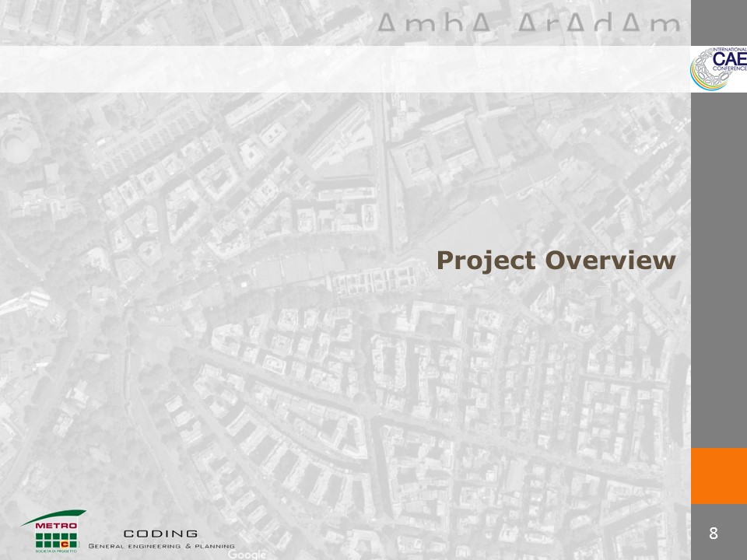747x560 pixels.
Task: Click the slide number 8
Action: click(x=714, y=533)
